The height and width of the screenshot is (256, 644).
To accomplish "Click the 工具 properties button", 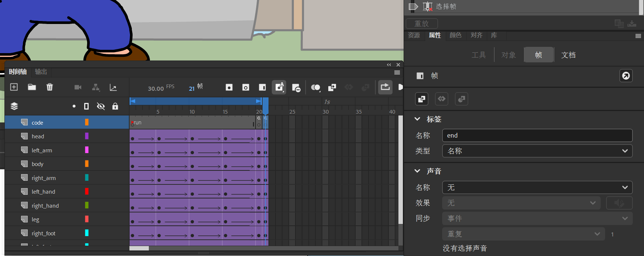I will [x=479, y=55].
